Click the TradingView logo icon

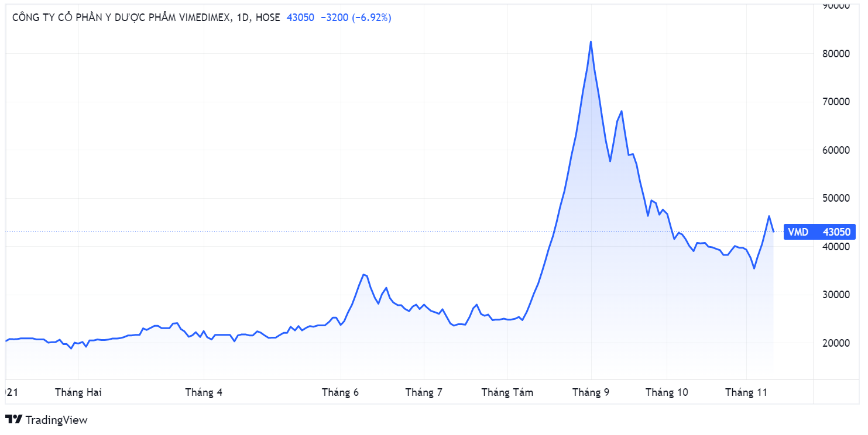(14, 419)
